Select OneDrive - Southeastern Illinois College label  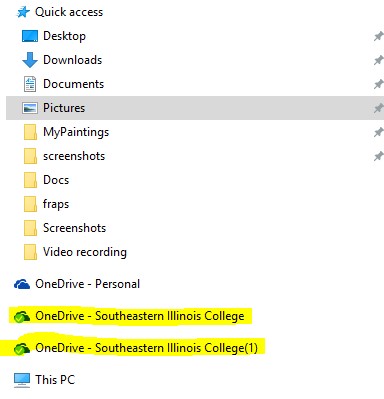[x=140, y=316]
